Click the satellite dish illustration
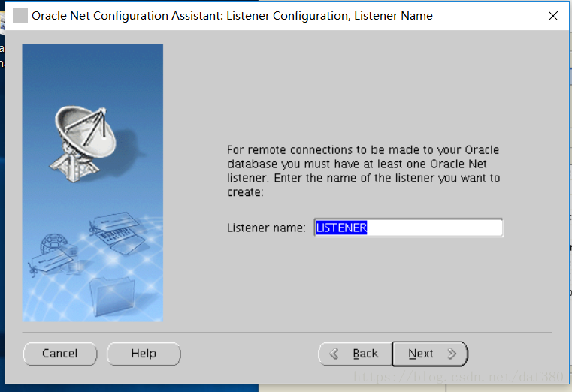572x392 pixels. click(84, 143)
